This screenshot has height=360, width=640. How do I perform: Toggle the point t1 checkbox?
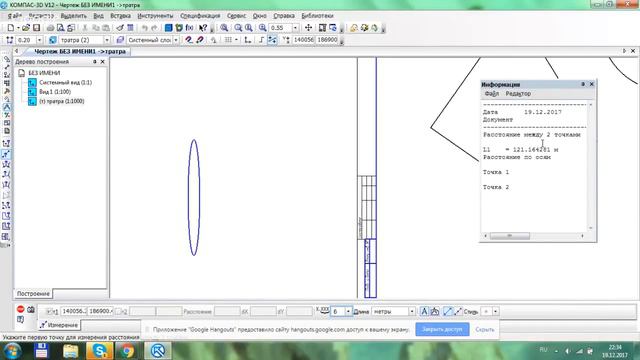(x=49, y=311)
